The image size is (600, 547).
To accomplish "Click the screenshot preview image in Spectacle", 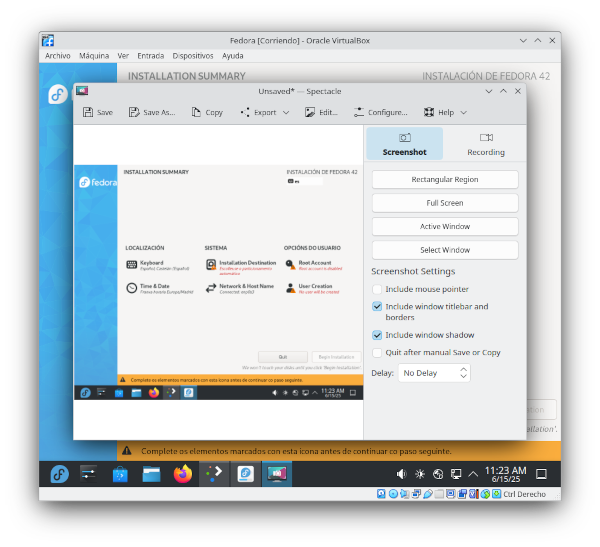I will click(x=218, y=282).
